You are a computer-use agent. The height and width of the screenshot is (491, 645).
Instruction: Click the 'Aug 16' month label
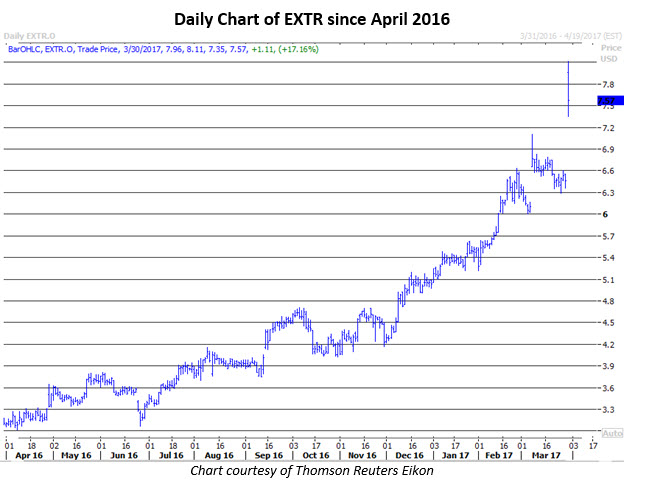click(x=219, y=456)
